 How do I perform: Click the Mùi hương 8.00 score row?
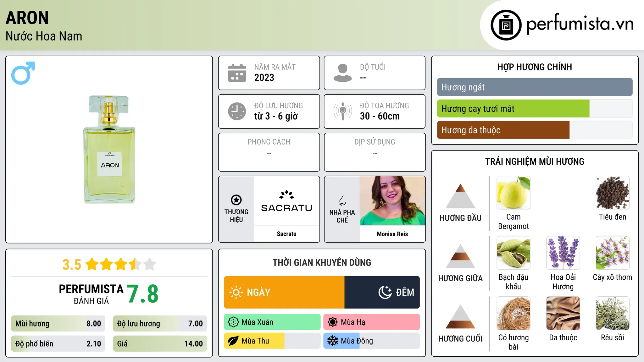tap(58, 324)
